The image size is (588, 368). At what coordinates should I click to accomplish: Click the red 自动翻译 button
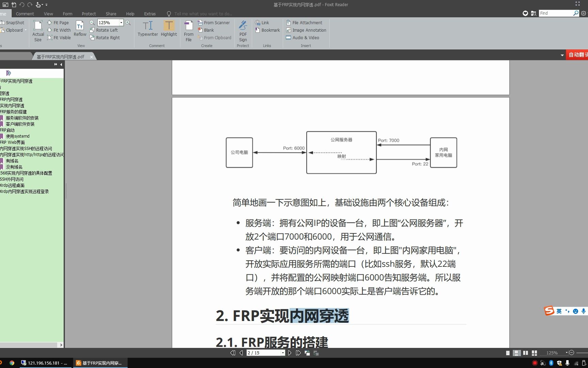pos(577,55)
